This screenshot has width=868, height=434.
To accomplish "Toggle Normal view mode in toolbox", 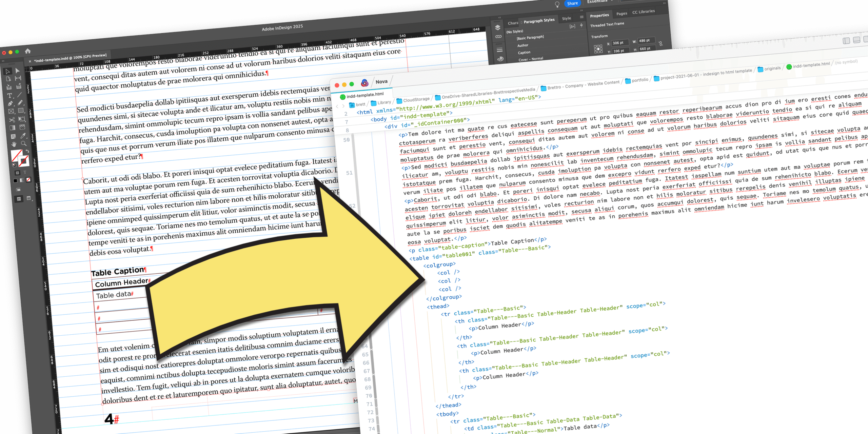I will [x=18, y=199].
